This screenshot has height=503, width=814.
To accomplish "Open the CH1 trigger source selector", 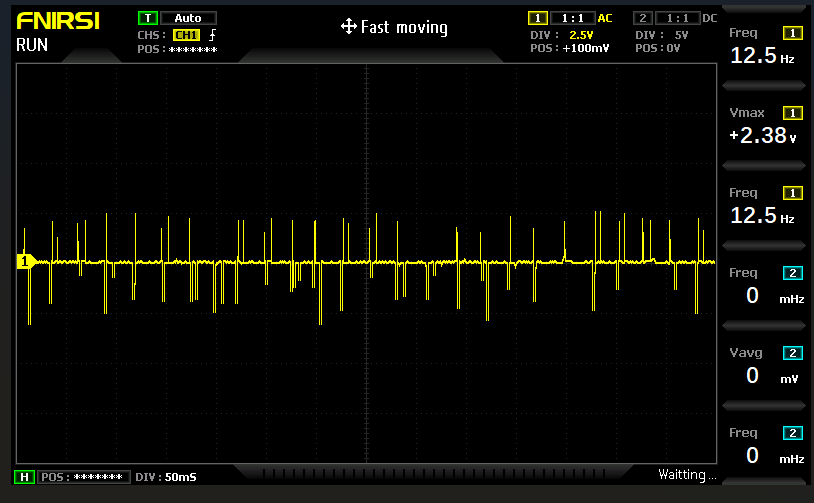I will click(186, 34).
